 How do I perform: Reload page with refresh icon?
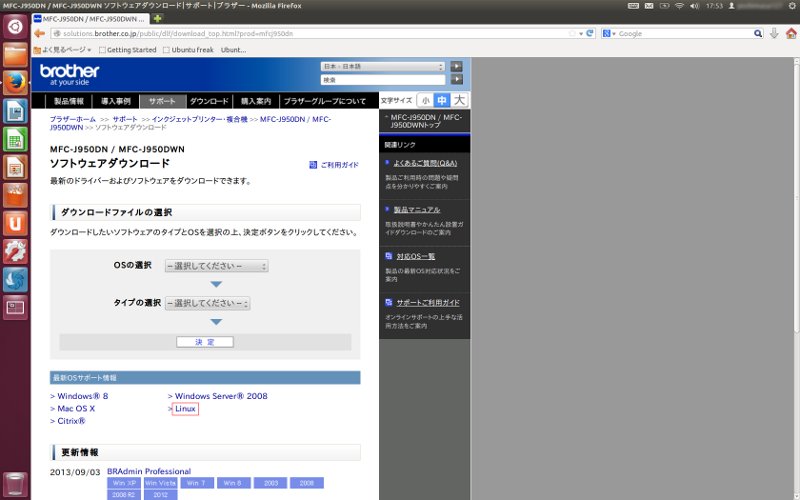point(590,33)
